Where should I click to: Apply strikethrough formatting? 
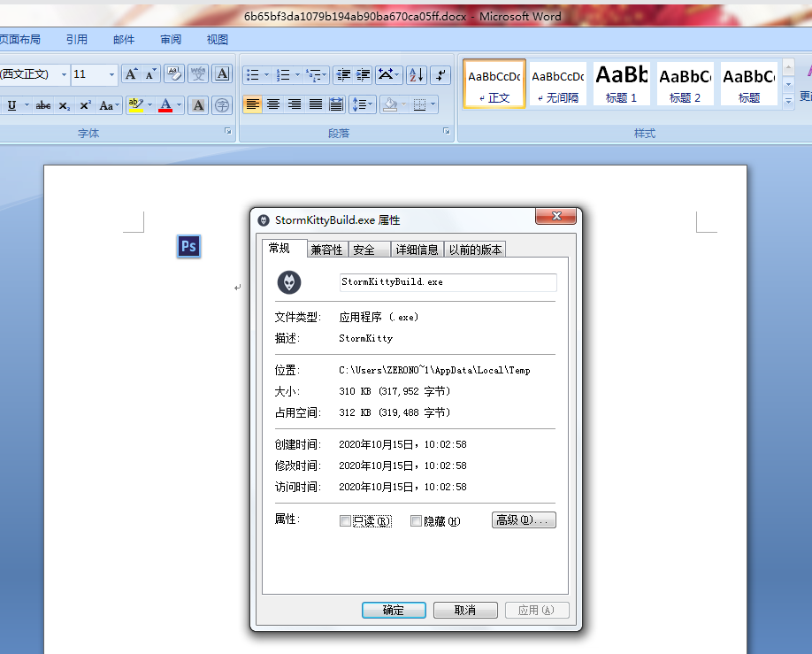(43, 105)
